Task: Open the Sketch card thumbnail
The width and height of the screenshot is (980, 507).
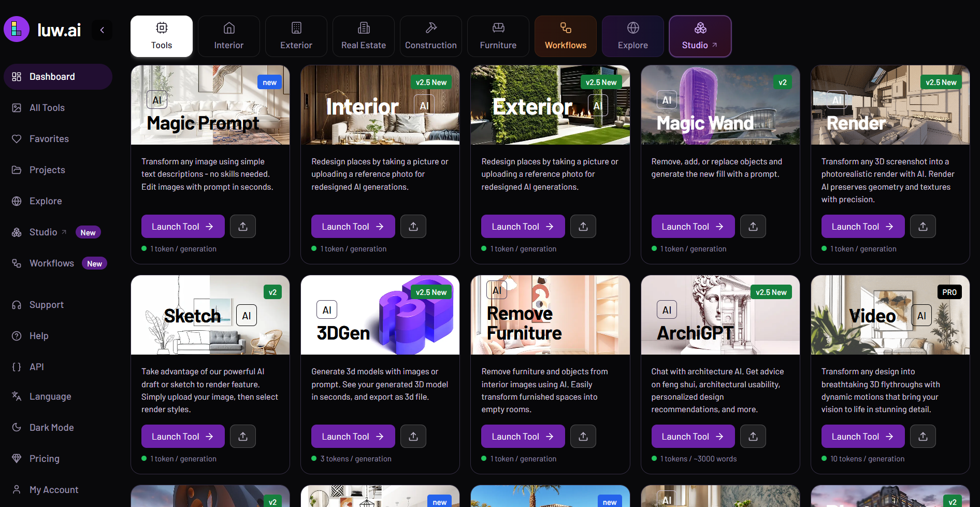Action: point(210,315)
